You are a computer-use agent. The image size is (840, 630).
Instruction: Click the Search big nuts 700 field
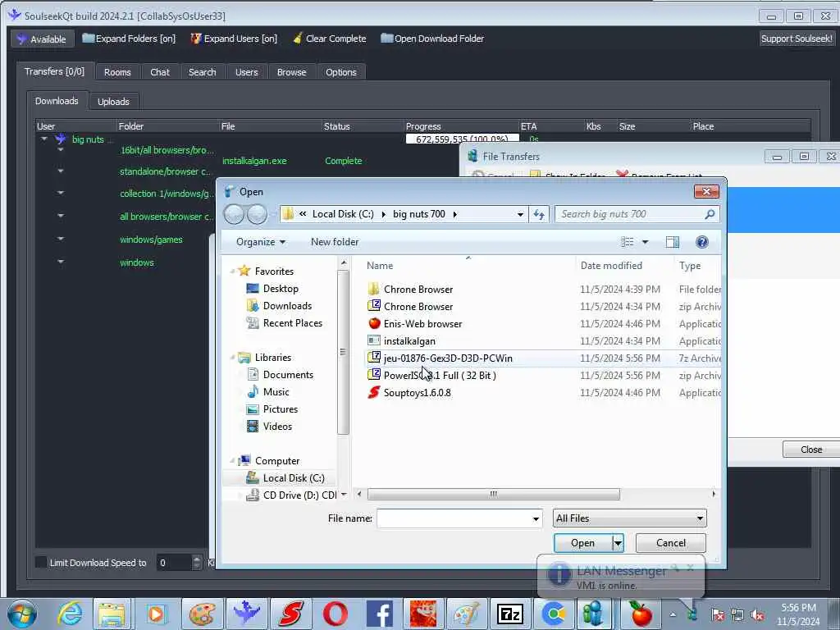tap(629, 214)
